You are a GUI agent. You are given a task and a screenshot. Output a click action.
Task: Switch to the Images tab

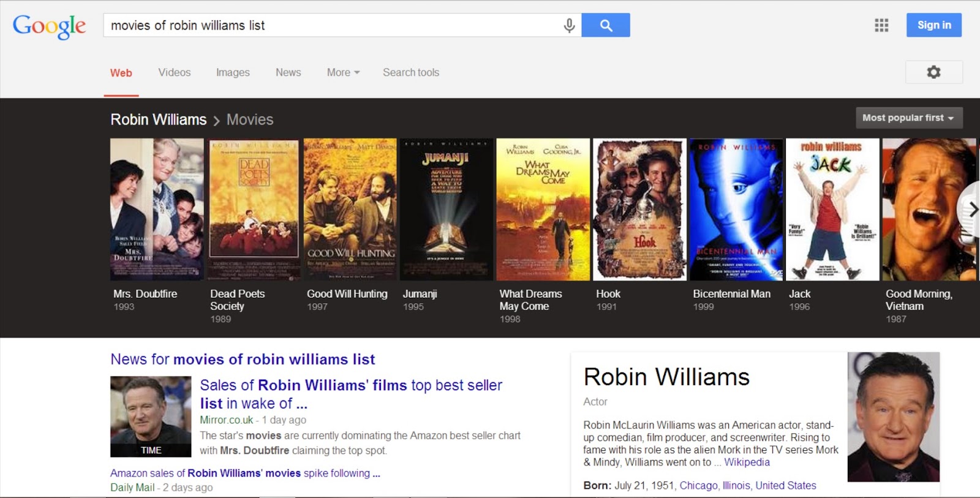click(233, 72)
